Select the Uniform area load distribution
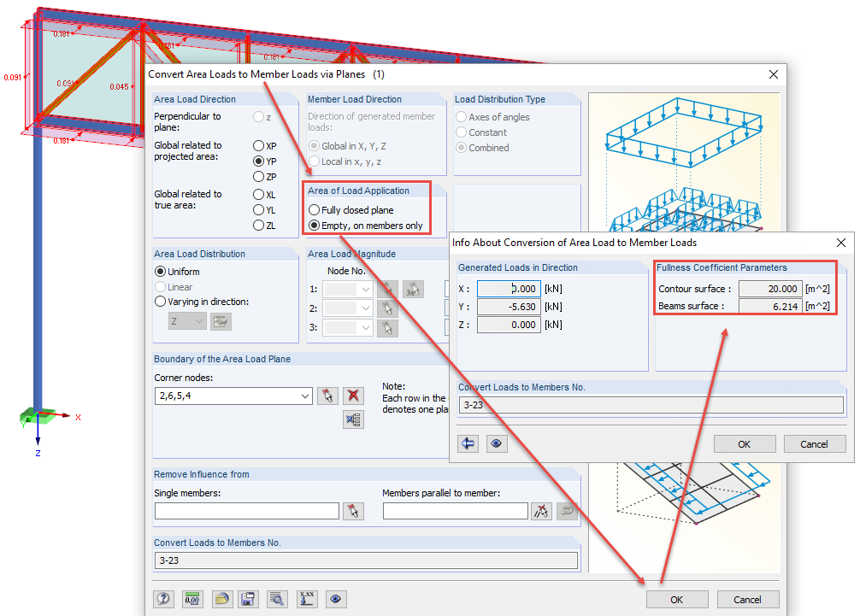 160,272
